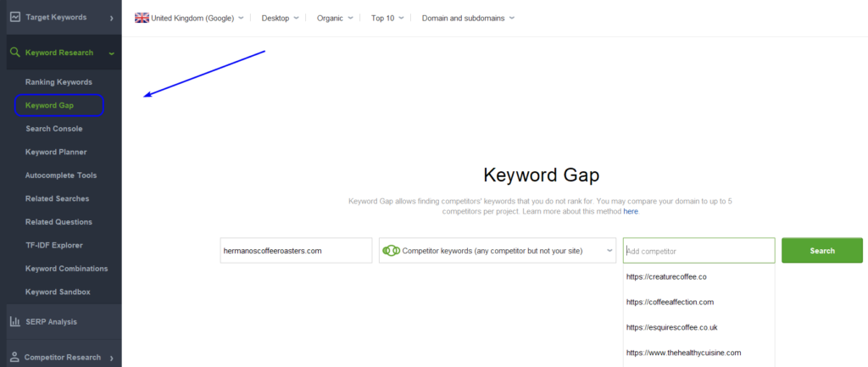Open the Domain and subdomains dropdown
This screenshot has width=868, height=367.
[x=468, y=18]
